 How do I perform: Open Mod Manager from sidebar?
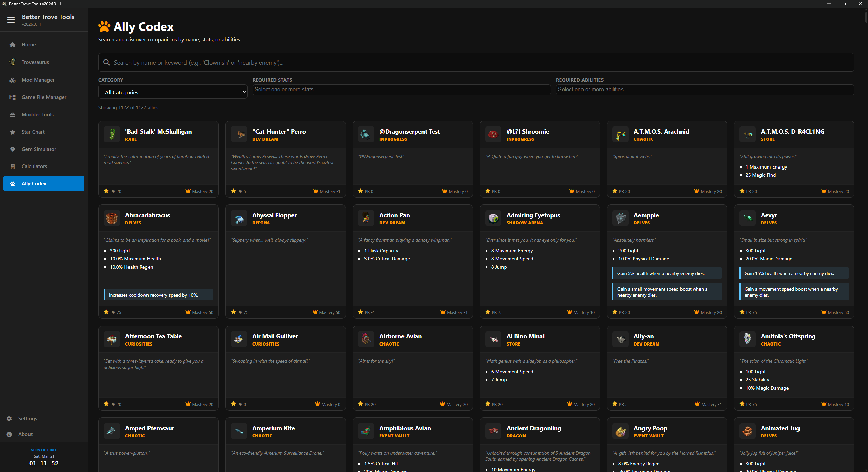pyautogui.click(x=38, y=80)
